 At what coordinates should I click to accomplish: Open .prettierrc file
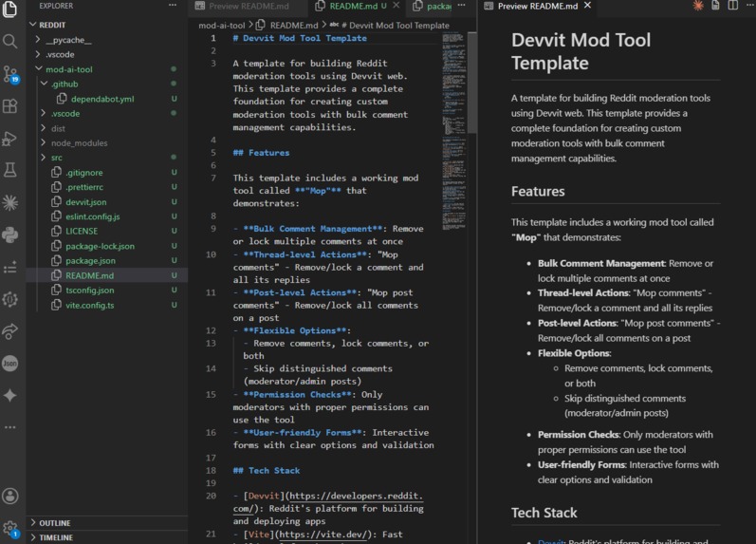[x=83, y=187]
